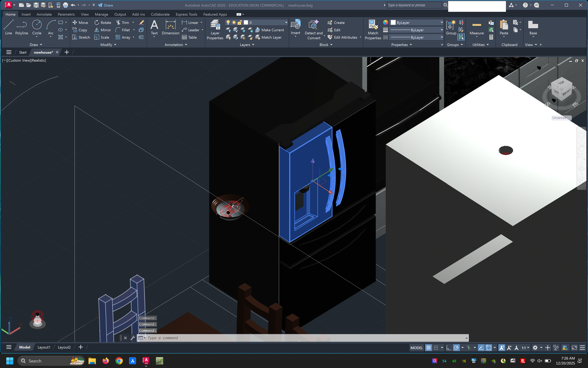The width and height of the screenshot is (588, 368).
Task: Click the white color swatch beside layer 0
Action: point(246,22)
